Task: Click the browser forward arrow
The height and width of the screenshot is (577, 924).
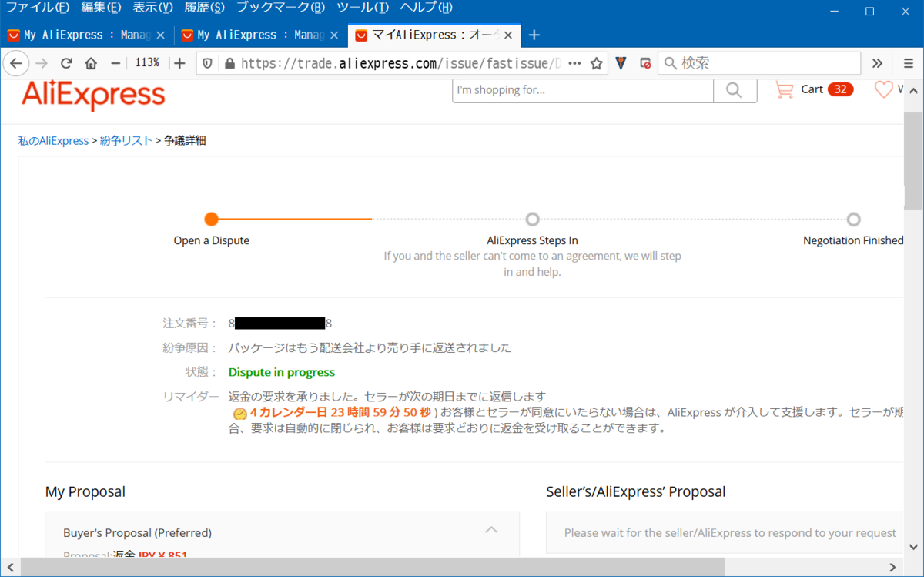Action: point(42,63)
